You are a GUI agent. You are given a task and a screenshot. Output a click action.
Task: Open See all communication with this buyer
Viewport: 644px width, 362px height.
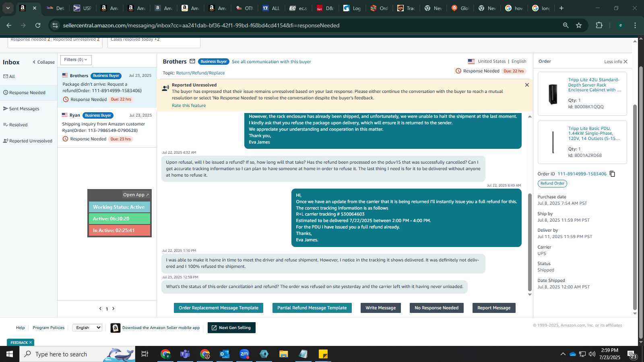click(271, 62)
